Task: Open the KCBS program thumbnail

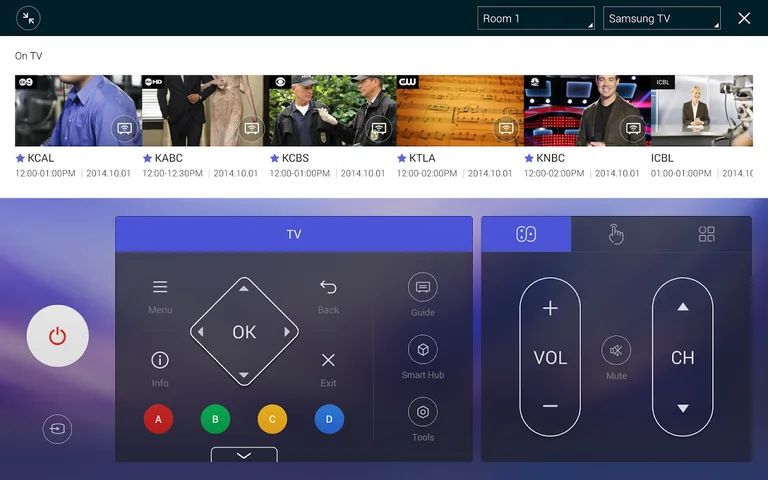Action: coord(333,111)
